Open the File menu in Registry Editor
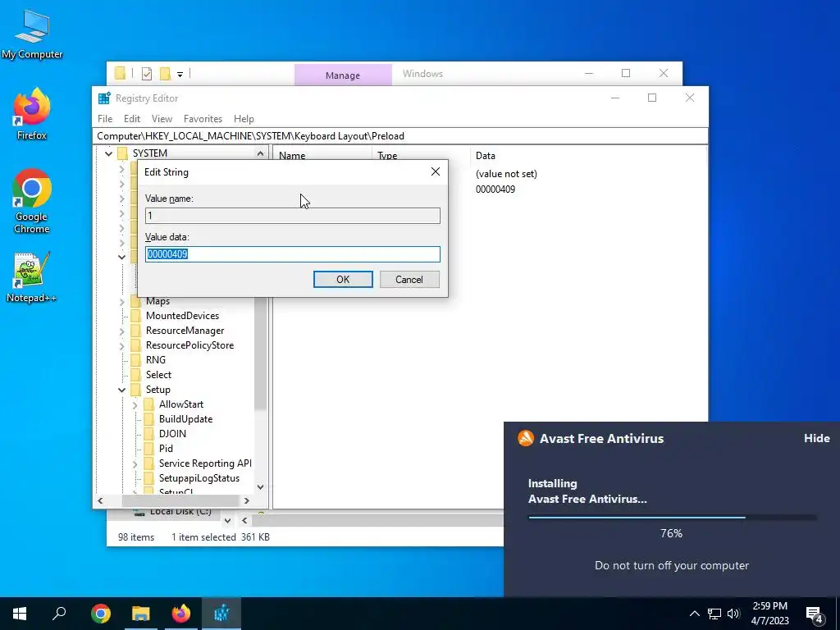This screenshot has width=840, height=630. click(105, 119)
